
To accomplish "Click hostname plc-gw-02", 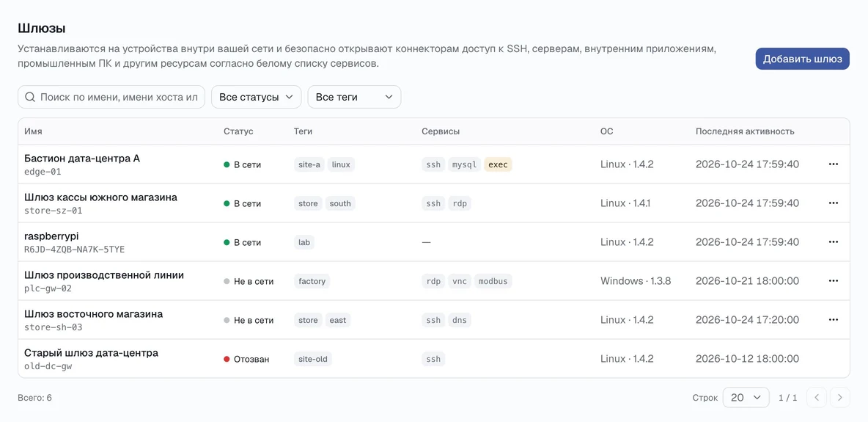I will pos(48,288).
